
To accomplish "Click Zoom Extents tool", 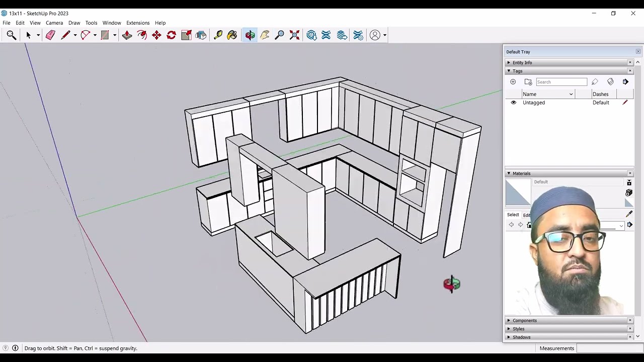I will (294, 35).
